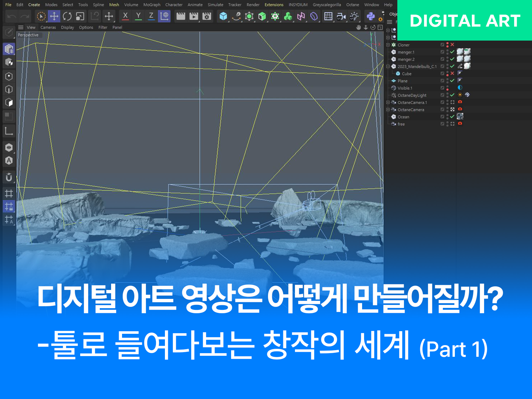Toggle visibility dots for Visible.1

(x=448, y=88)
